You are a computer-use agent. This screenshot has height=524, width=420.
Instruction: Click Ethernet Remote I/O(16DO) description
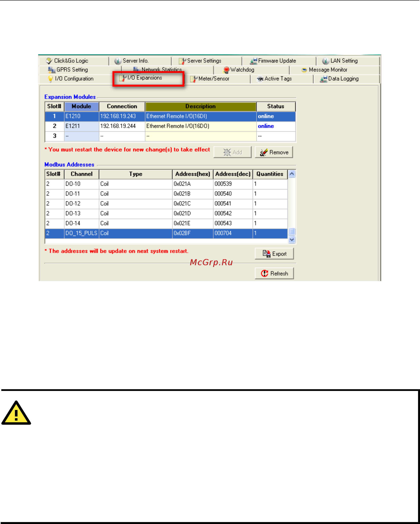(x=178, y=126)
